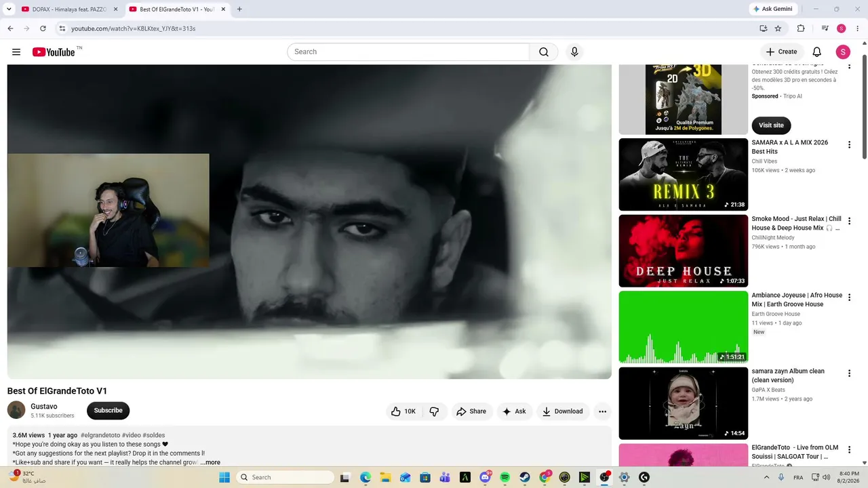Download the video with Download button
The height and width of the screenshot is (488, 868).
pos(563,411)
